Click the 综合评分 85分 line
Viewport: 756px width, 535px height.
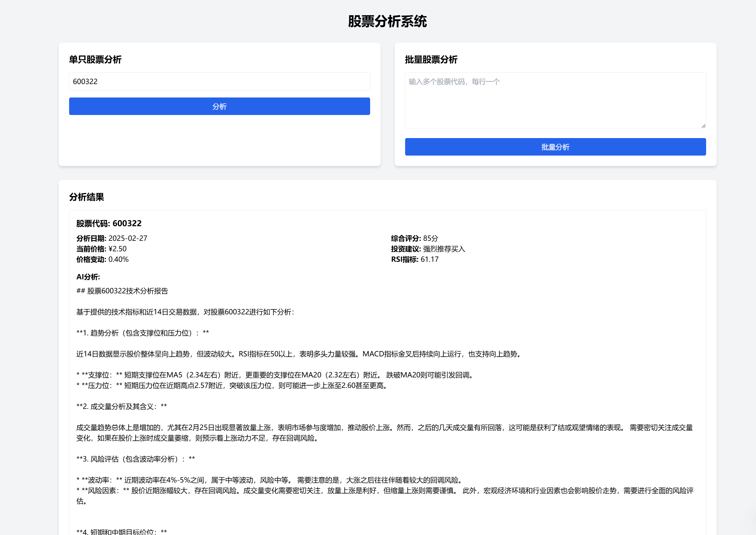click(x=414, y=238)
